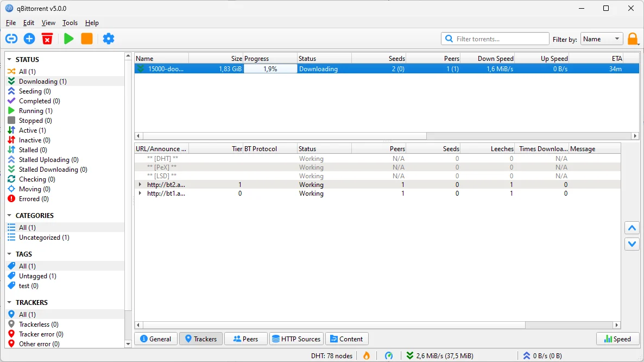
Task: Switch to the Trackers tab
Action: click(201, 339)
